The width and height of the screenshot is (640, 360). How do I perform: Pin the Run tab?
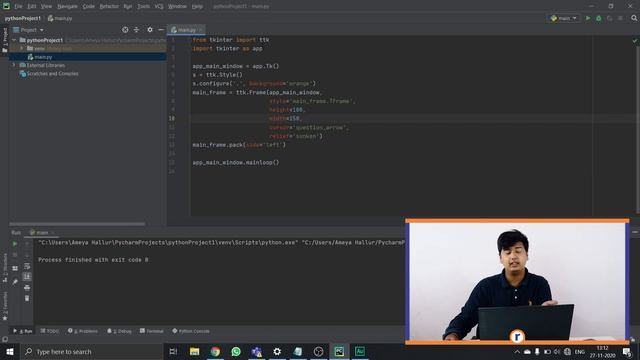point(15,282)
